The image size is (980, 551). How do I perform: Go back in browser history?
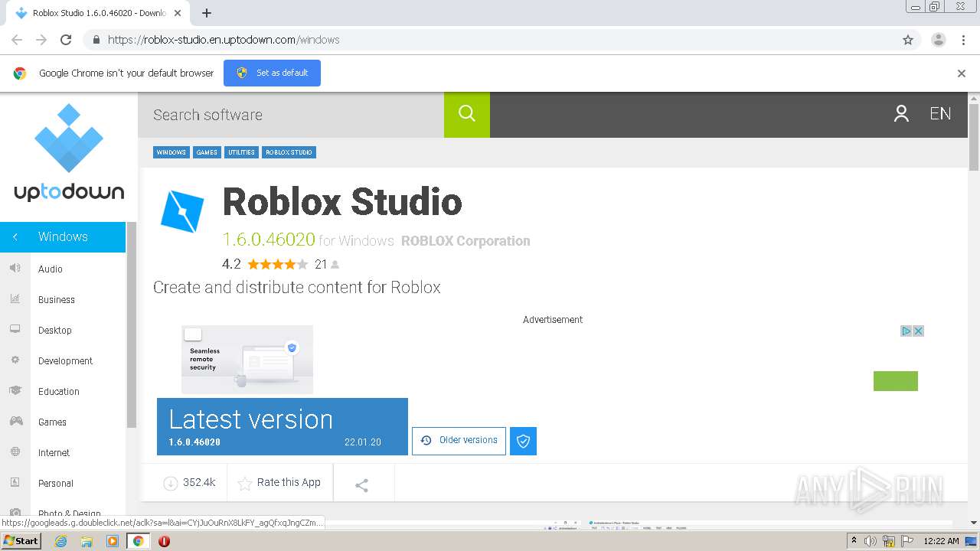point(17,40)
